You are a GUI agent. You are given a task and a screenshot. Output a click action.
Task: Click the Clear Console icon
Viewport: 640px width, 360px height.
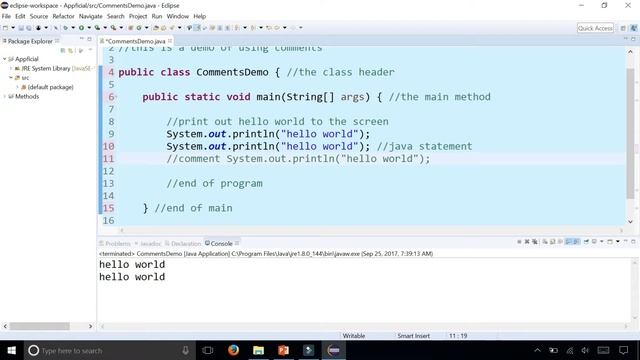tap(545, 242)
